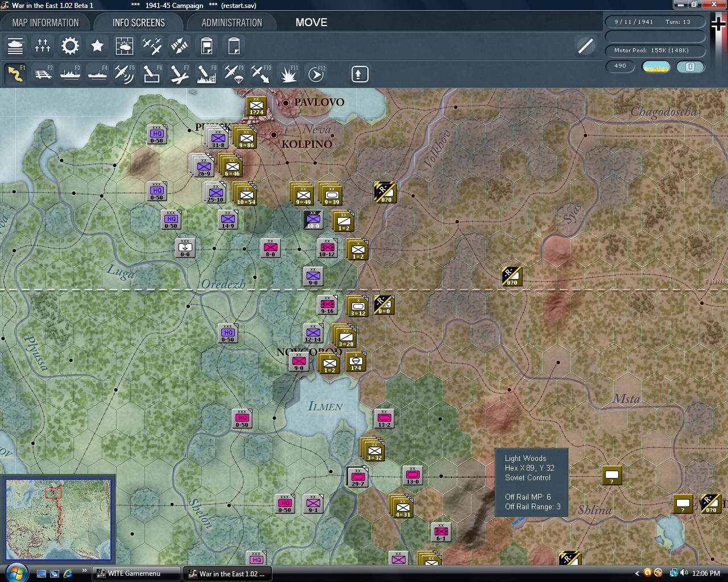This screenshot has height=582, width=728.
Task: Select F1 Move mode
Action: 15,74
